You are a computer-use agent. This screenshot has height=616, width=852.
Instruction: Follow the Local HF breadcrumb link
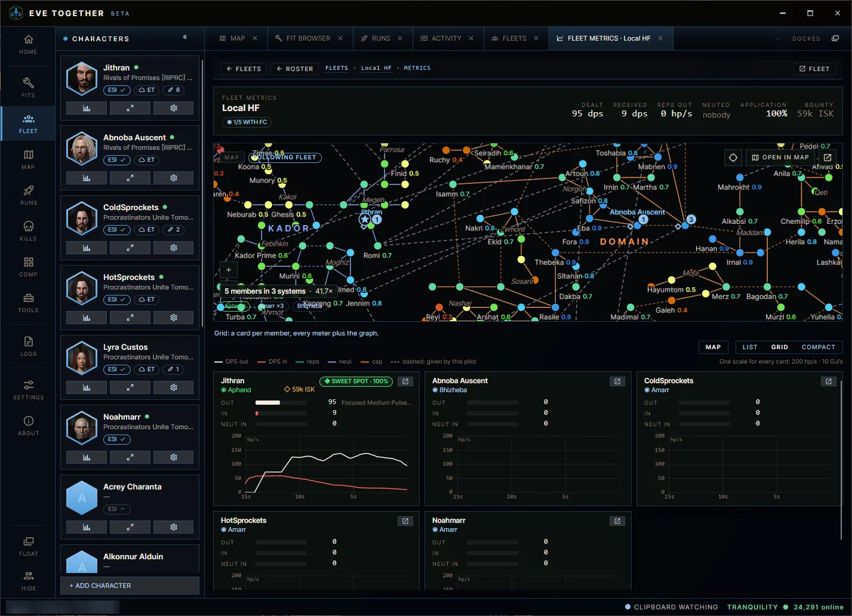tap(376, 68)
